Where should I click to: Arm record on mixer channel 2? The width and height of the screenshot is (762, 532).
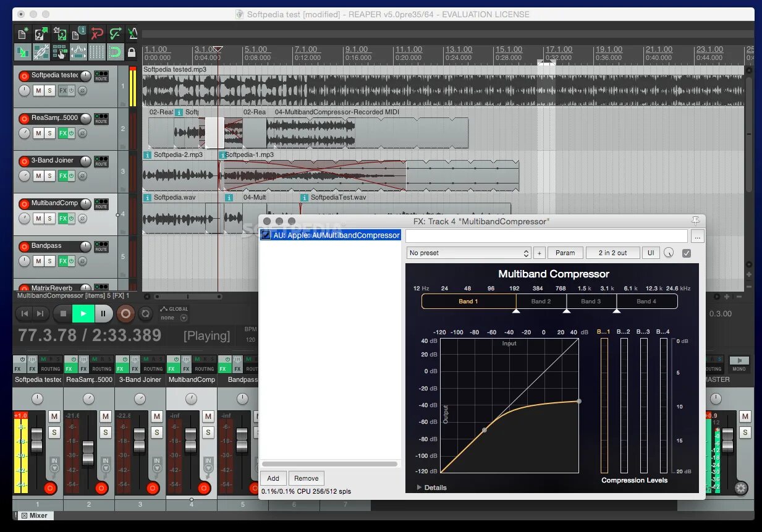(102, 489)
